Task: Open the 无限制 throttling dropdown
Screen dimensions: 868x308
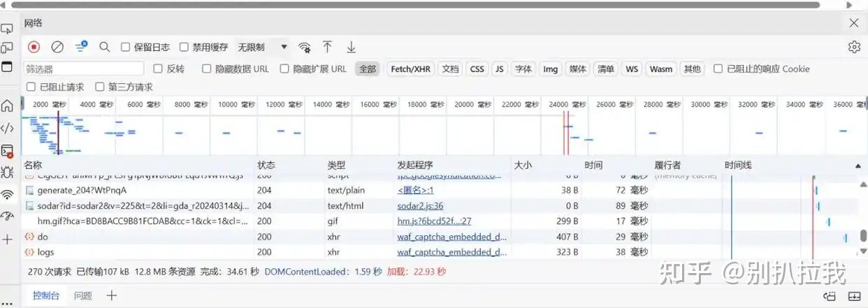Action: tap(263, 47)
